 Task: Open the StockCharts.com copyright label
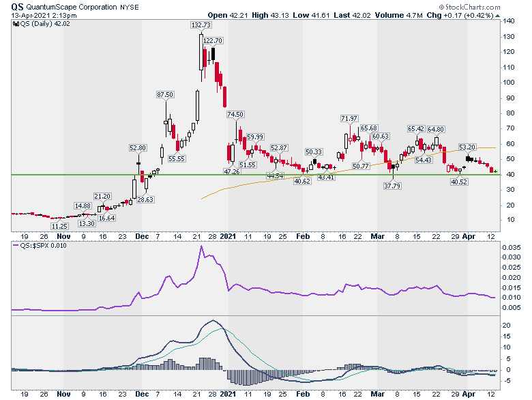[469, 7]
